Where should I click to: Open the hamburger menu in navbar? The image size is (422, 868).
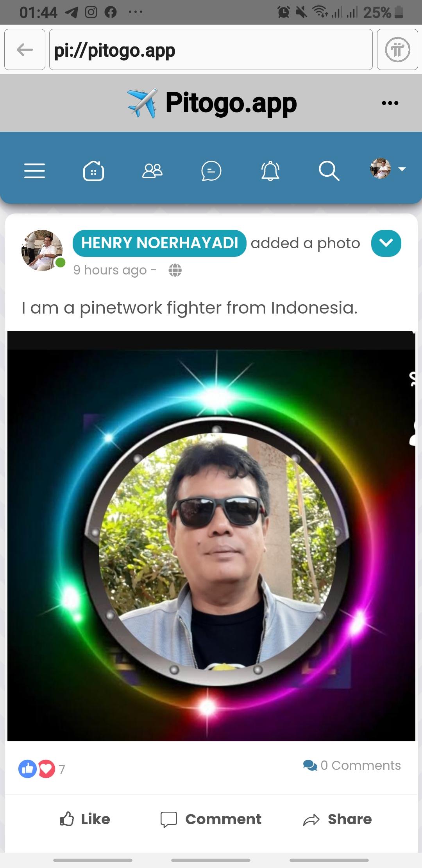click(34, 171)
